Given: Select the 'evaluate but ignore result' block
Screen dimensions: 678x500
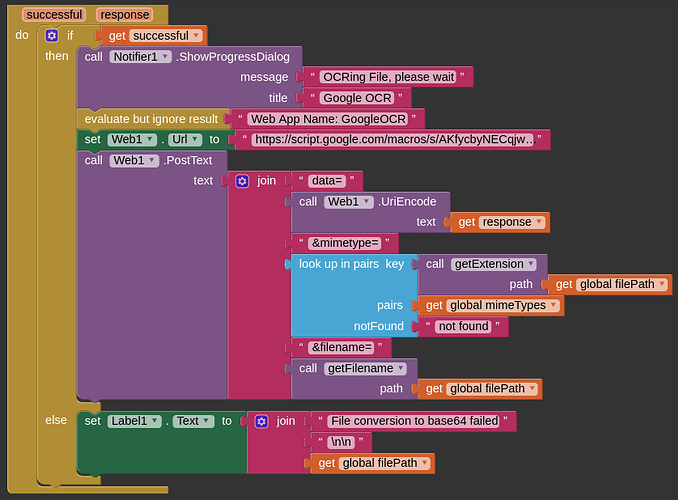Looking at the screenshot, I should click(x=151, y=119).
